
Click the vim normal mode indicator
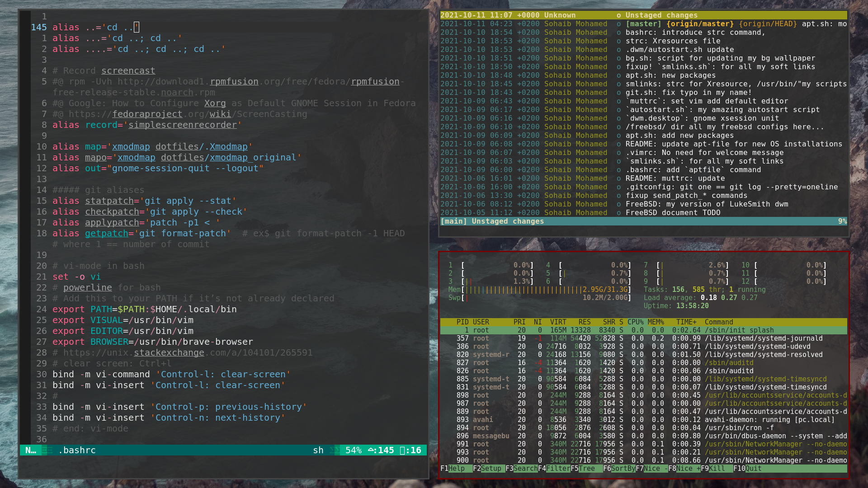(30, 450)
